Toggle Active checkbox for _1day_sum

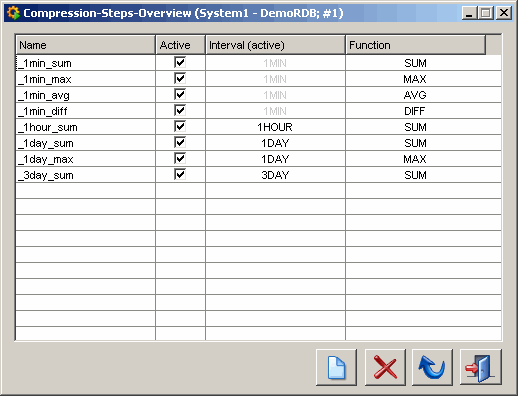pos(180,142)
